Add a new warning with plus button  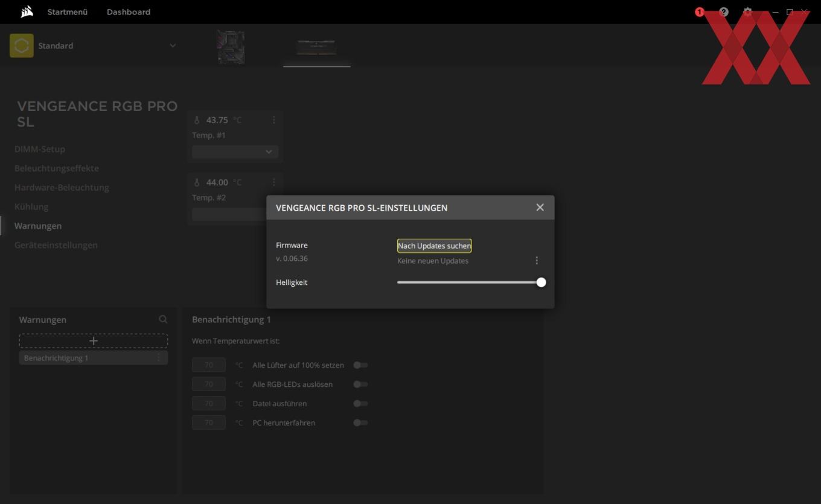click(x=94, y=341)
